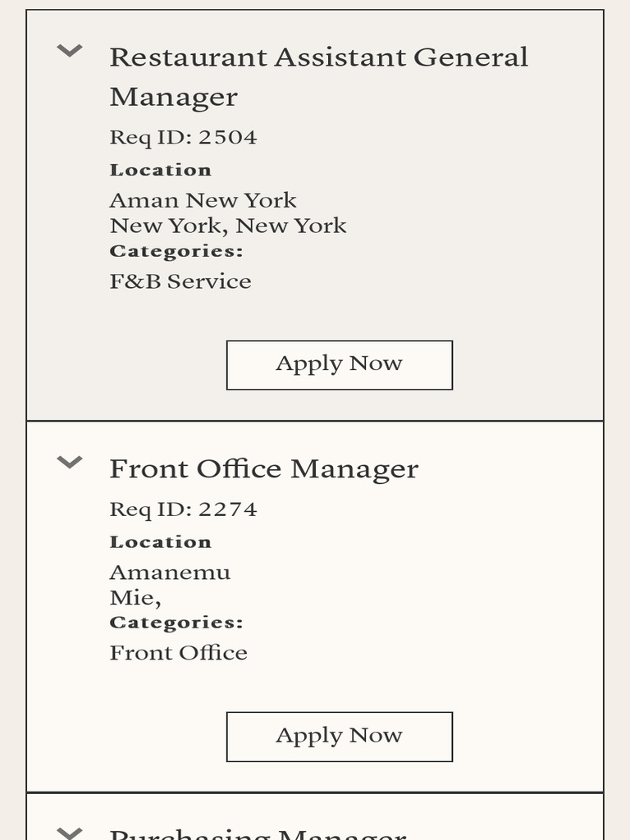Click the Req ID: 2504 text
Screen dimensions: 630x840
pyautogui.click(x=183, y=137)
